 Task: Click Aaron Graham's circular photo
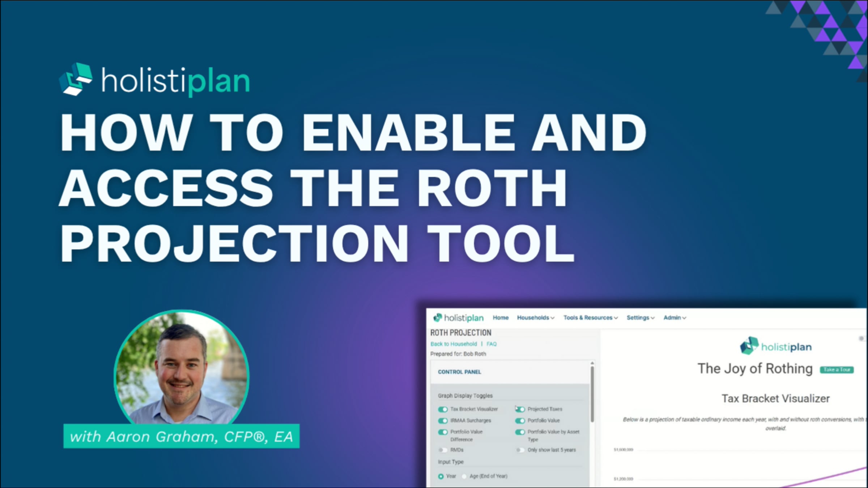182,367
